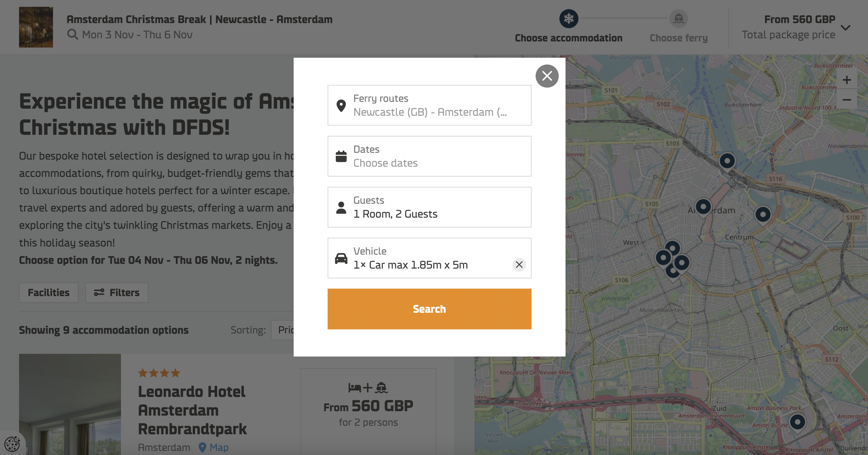The image size is (868, 455).
Task: Open the Dates field to choose dates
Action: pyautogui.click(x=429, y=156)
